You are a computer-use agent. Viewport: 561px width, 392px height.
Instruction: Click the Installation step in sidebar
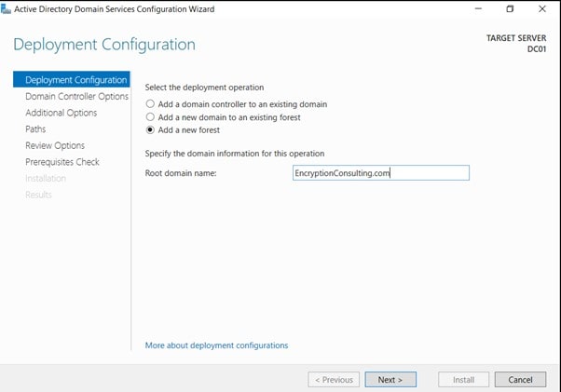tap(46, 178)
